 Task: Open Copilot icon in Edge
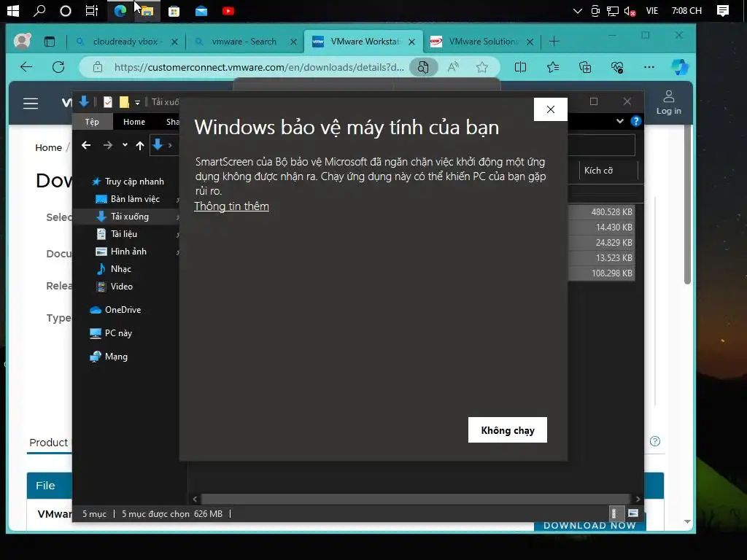pyautogui.click(x=680, y=67)
